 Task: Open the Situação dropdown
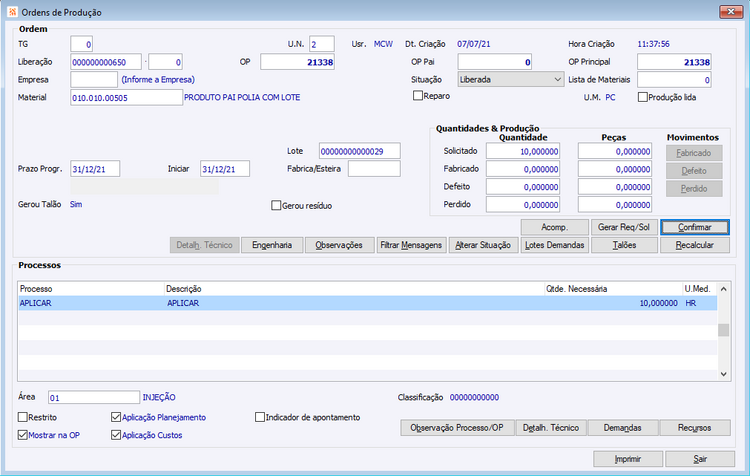coord(510,79)
